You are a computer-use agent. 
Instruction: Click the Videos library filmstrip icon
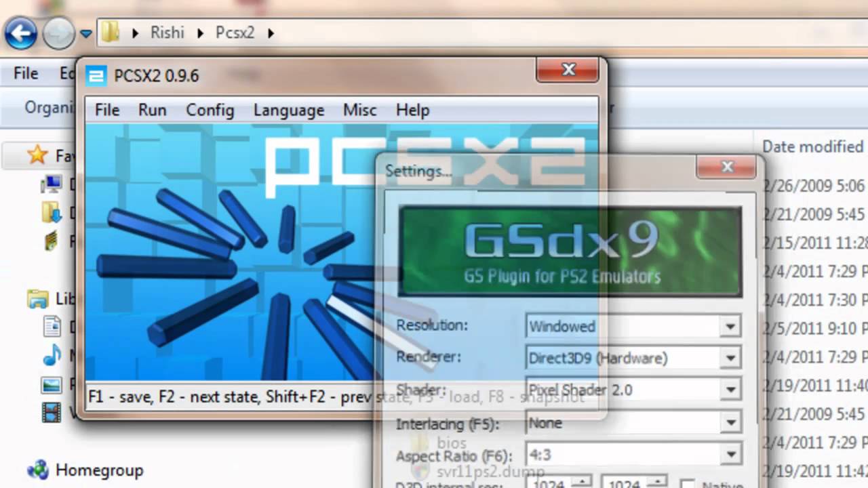(x=52, y=411)
